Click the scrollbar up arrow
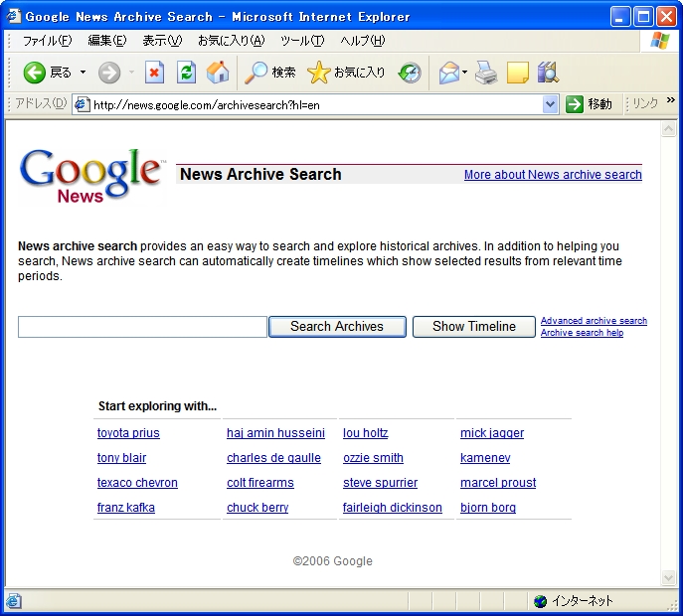The height and width of the screenshot is (616, 683). point(668,129)
